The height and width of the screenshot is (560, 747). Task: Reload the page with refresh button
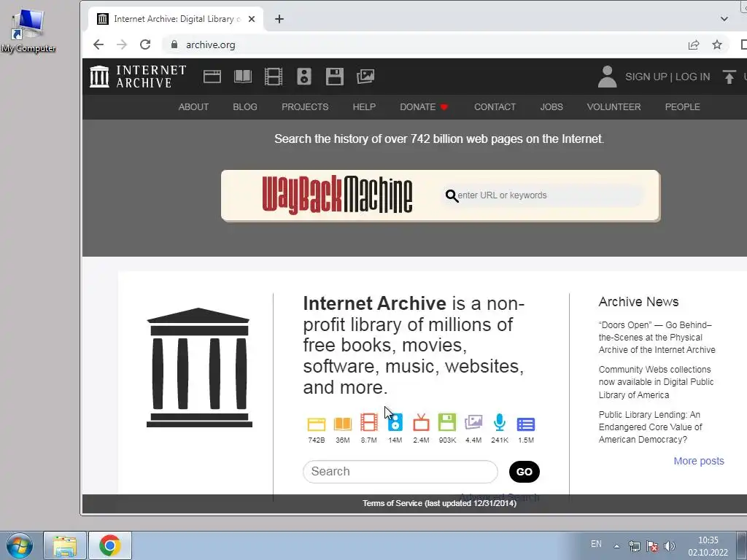[145, 44]
